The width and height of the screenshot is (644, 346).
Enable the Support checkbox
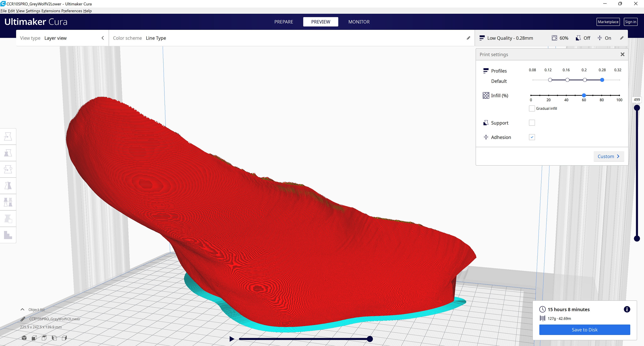tap(532, 122)
